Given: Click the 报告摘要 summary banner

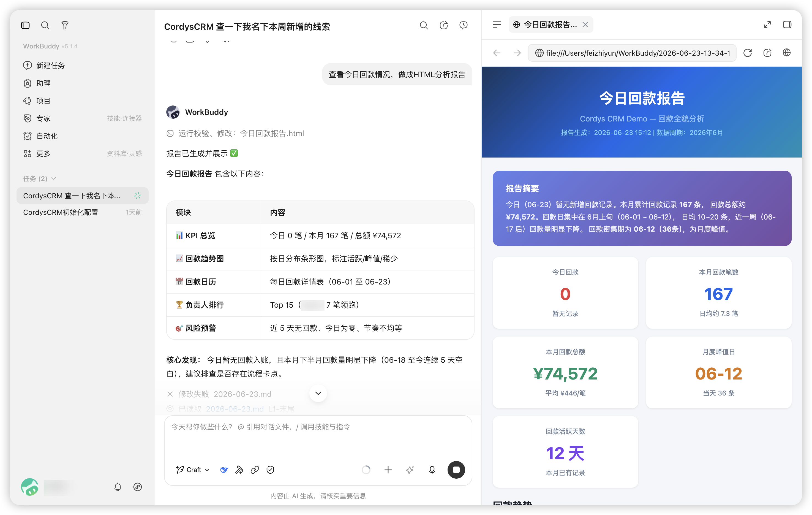Looking at the screenshot, I should tap(642, 208).
